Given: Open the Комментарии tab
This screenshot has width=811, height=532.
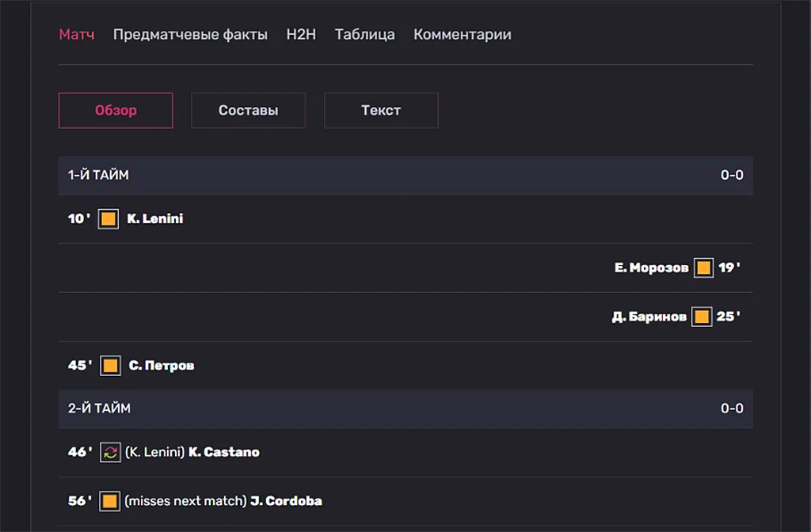Looking at the screenshot, I should click(463, 34).
